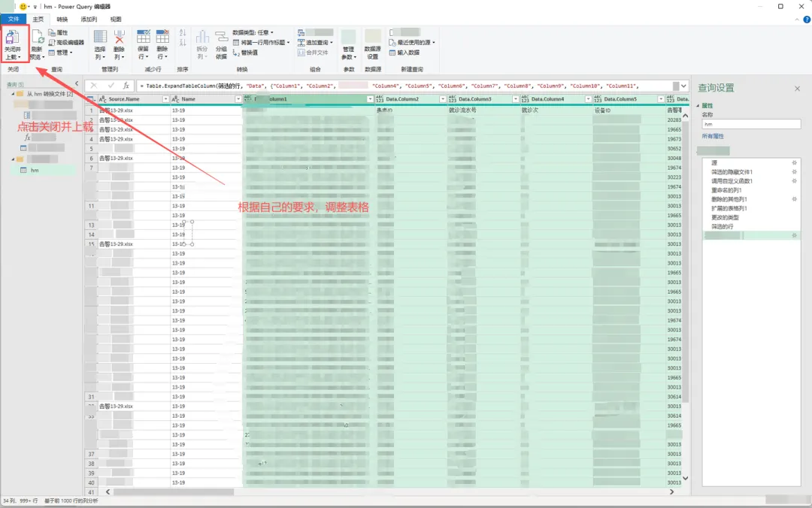Screen dimensions: 812x508
Task: Confirm formula with the checkmark icon
Action: pos(111,86)
